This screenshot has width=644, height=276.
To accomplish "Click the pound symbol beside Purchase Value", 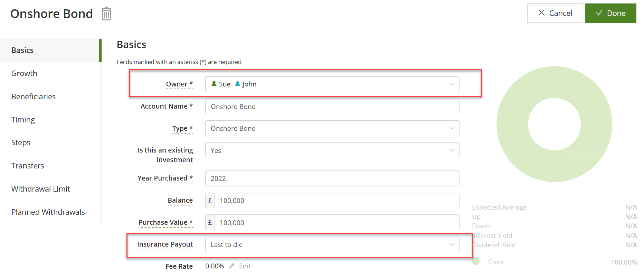I will click(x=210, y=223).
